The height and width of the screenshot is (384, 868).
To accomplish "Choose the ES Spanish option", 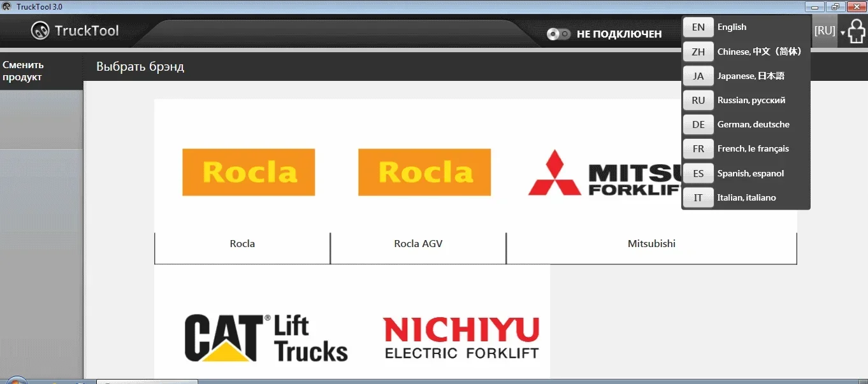I will click(x=746, y=173).
